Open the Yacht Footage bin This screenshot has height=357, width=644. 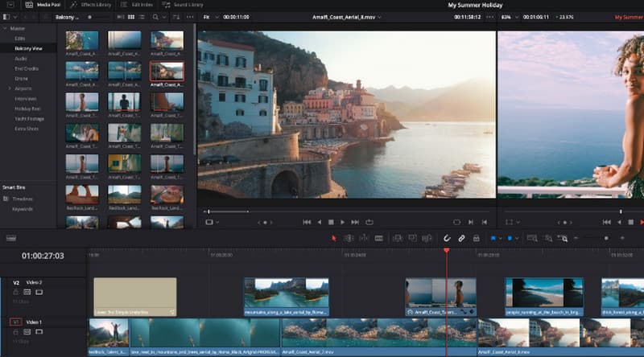29,118
